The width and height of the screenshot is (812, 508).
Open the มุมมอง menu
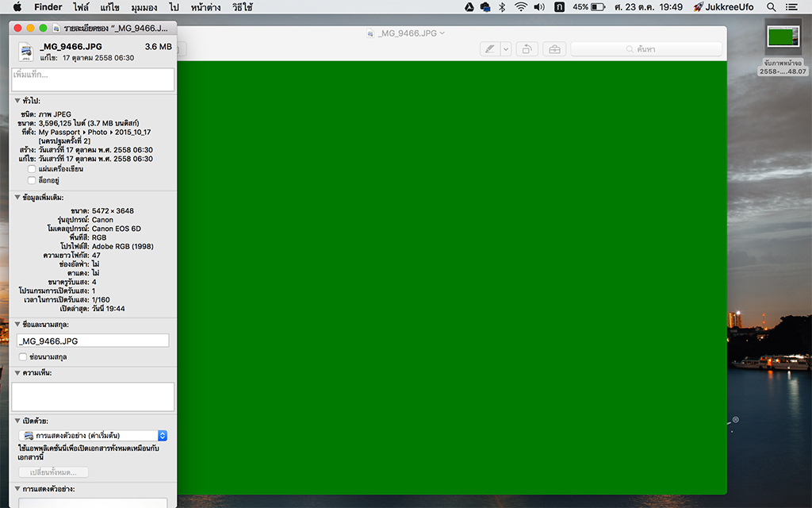144,6
